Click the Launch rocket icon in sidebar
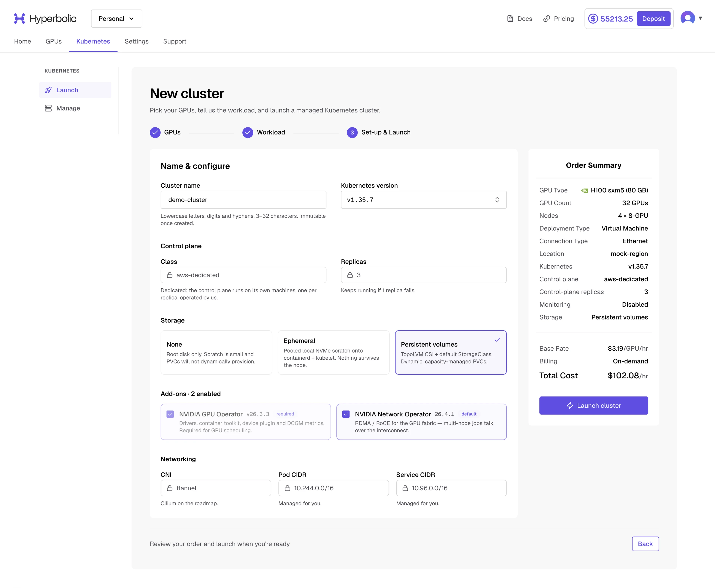The image size is (715, 588). tap(48, 90)
